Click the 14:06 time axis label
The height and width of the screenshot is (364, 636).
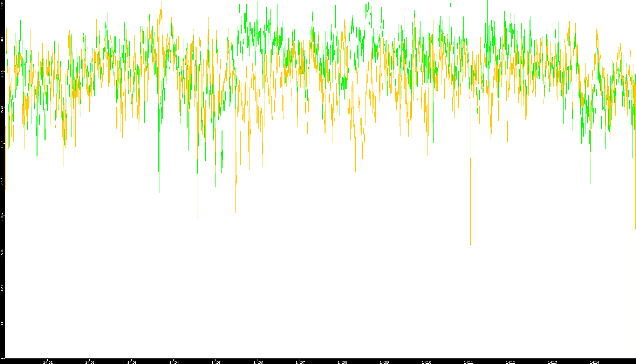(x=258, y=362)
